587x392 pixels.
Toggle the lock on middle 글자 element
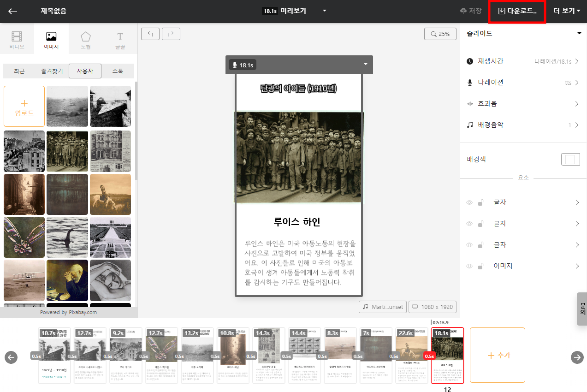pyautogui.click(x=481, y=224)
